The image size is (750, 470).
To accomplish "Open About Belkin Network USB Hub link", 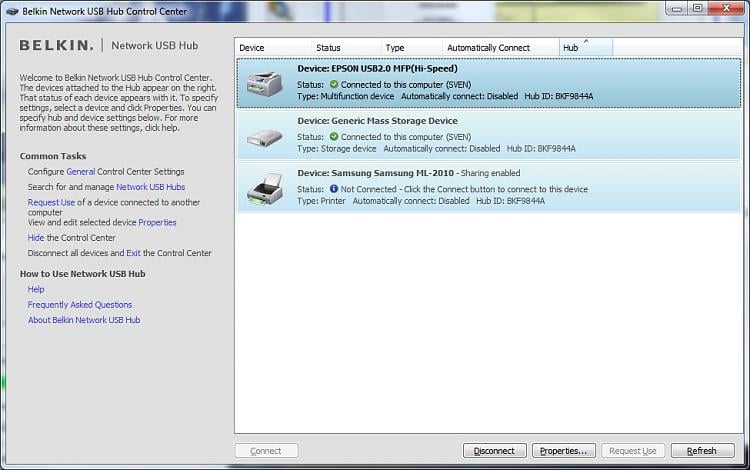I will 84,320.
